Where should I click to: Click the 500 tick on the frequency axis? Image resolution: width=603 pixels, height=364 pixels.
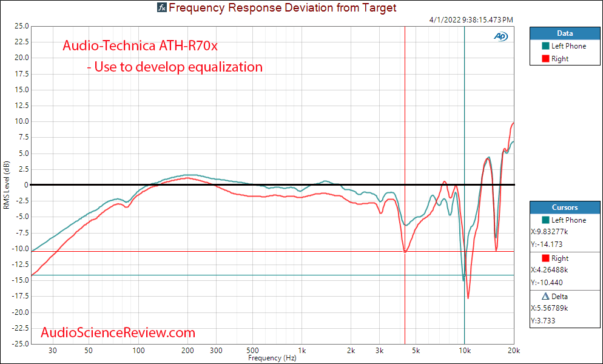(252, 351)
